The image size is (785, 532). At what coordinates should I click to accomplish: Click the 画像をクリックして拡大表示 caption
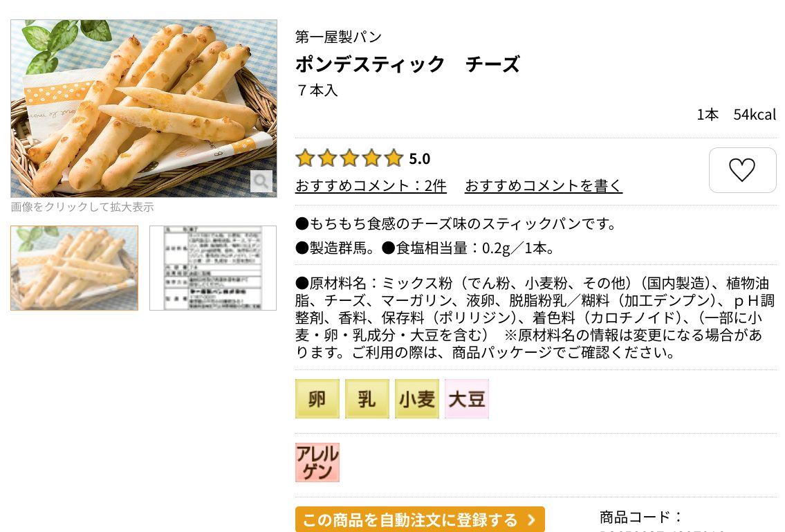click(82, 207)
